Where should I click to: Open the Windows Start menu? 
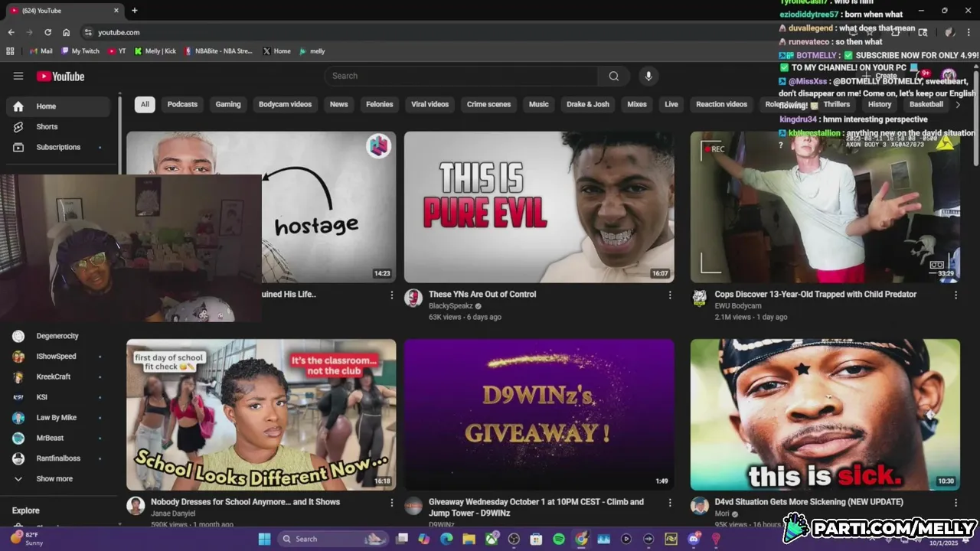(x=264, y=539)
